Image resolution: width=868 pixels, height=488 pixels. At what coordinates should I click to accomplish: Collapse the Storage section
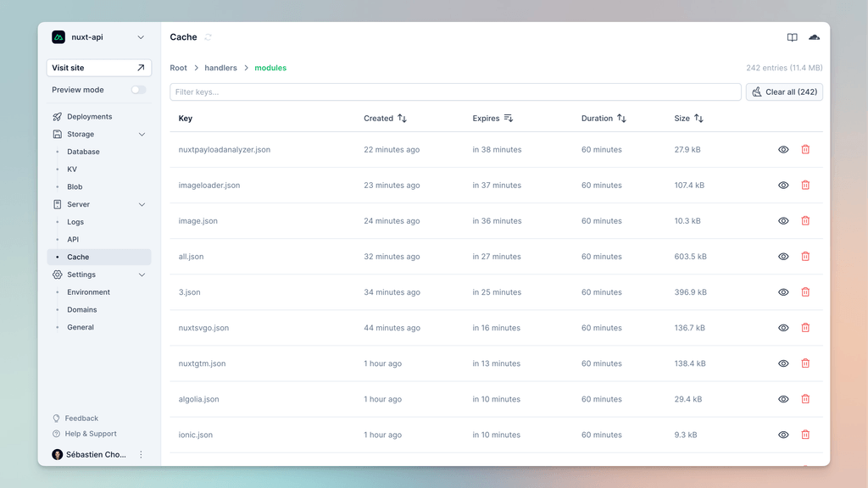click(x=141, y=134)
